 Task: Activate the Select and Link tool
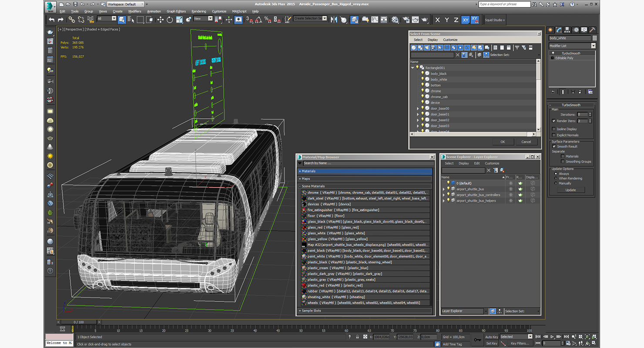click(x=71, y=20)
